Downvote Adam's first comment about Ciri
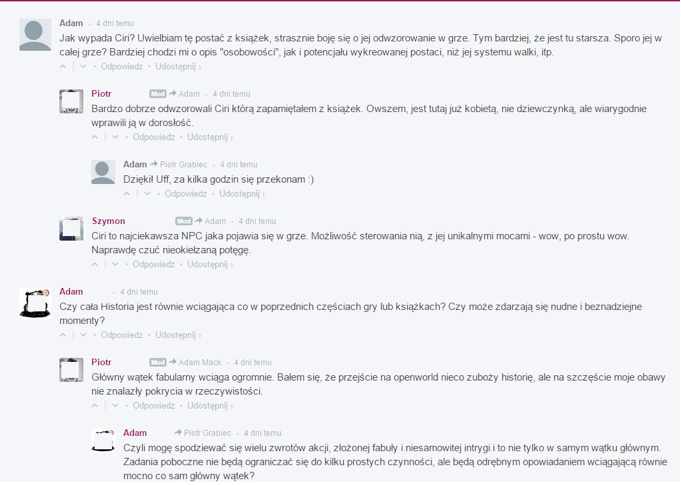The width and height of the screenshot is (681, 485). click(83, 66)
